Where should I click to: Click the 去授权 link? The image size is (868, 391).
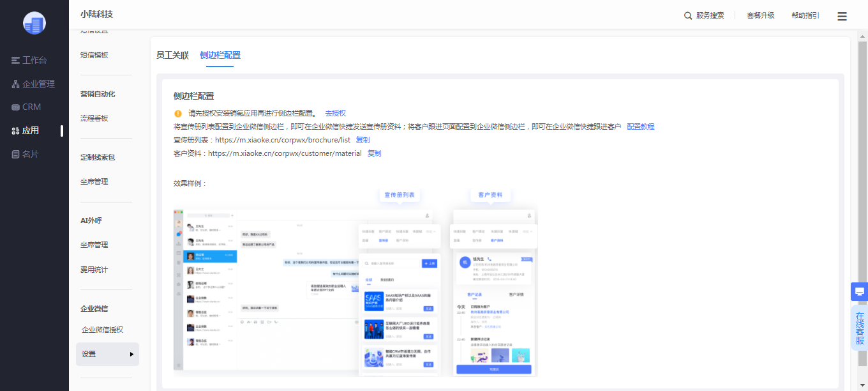click(336, 113)
